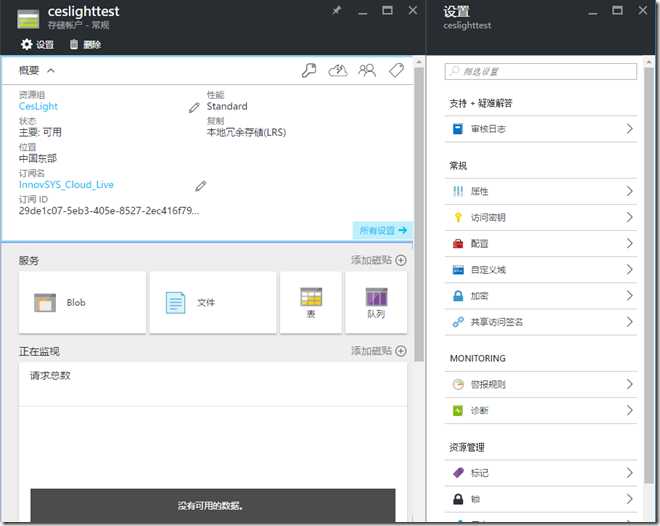This screenshot has width=660, height=526.
Task: Open the 诊断 settings entry
Action: pyautogui.click(x=541, y=410)
